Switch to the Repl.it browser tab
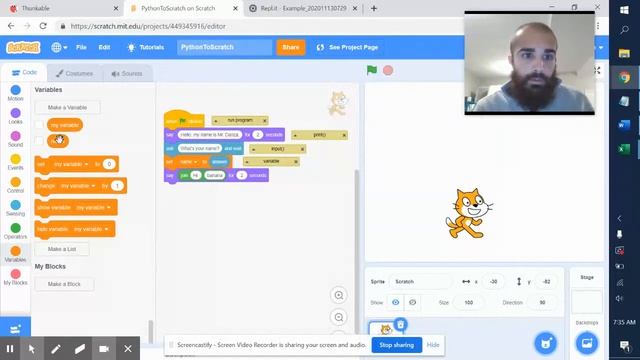 304,8
